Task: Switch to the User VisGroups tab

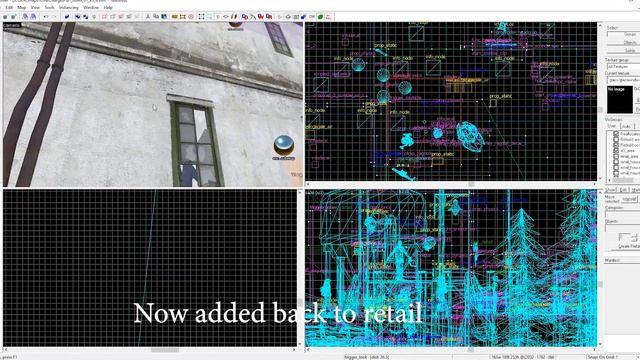Action: coord(611,126)
